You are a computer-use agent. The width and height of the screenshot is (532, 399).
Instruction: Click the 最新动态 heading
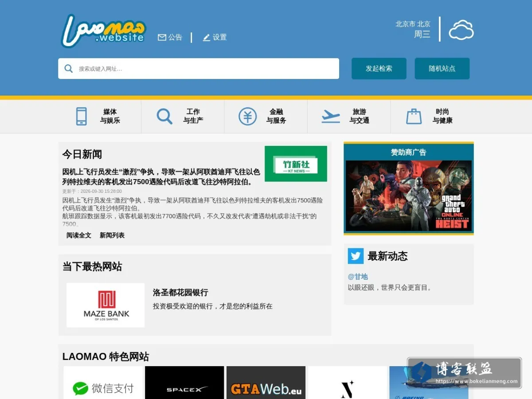[x=387, y=256]
